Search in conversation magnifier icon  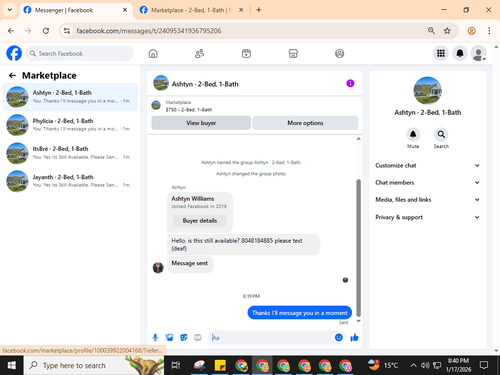click(x=441, y=134)
